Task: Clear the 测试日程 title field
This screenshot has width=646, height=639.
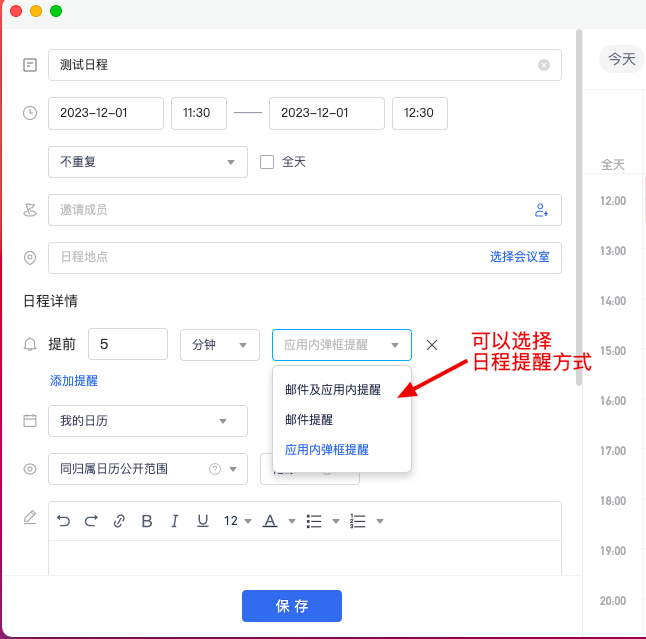Action: pyautogui.click(x=543, y=65)
